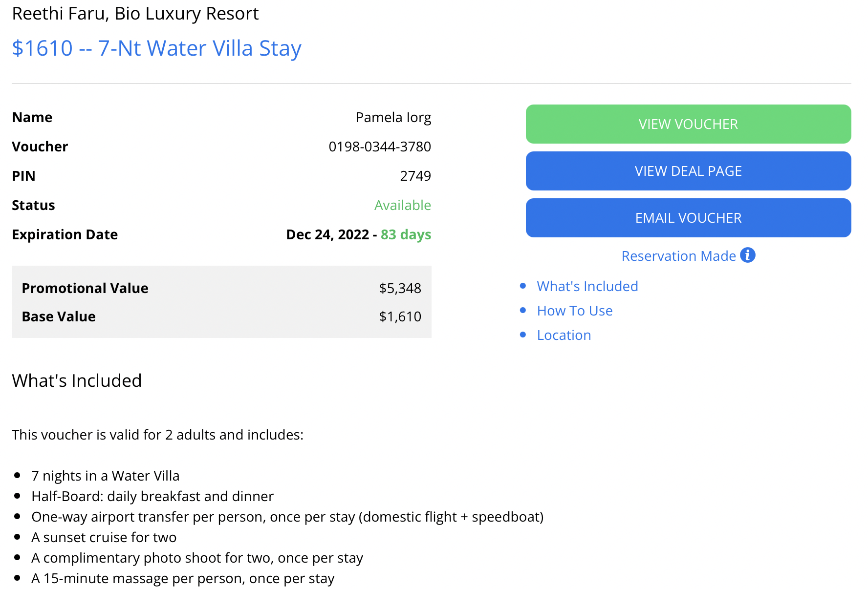The width and height of the screenshot is (868, 589).
Task: Click the Promotional Value $5,348 row
Action: [x=221, y=288]
